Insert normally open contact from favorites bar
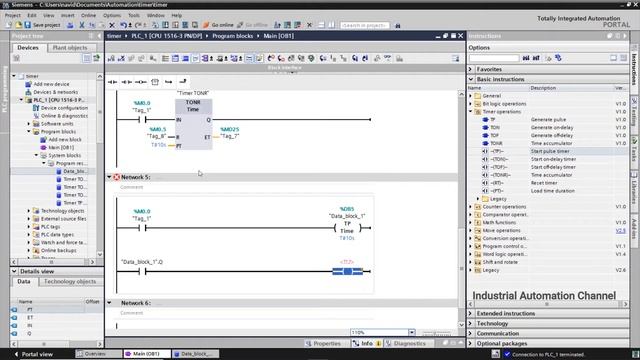 [112, 82]
